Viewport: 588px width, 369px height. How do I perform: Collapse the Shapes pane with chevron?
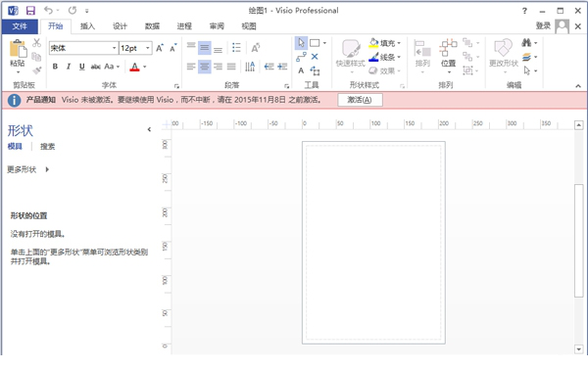pos(149,129)
